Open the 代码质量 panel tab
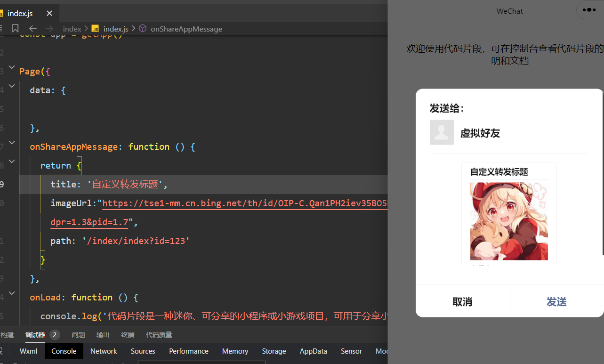The width and height of the screenshot is (604, 364). tap(159, 335)
